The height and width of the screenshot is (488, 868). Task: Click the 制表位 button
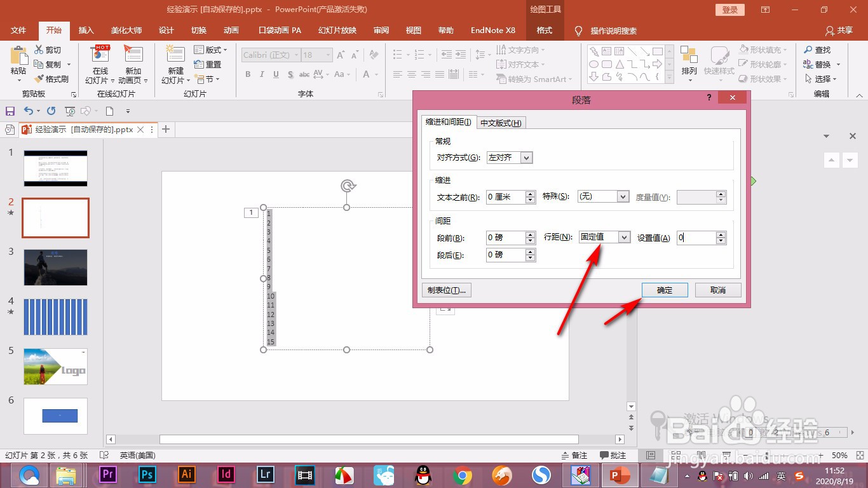pos(446,290)
